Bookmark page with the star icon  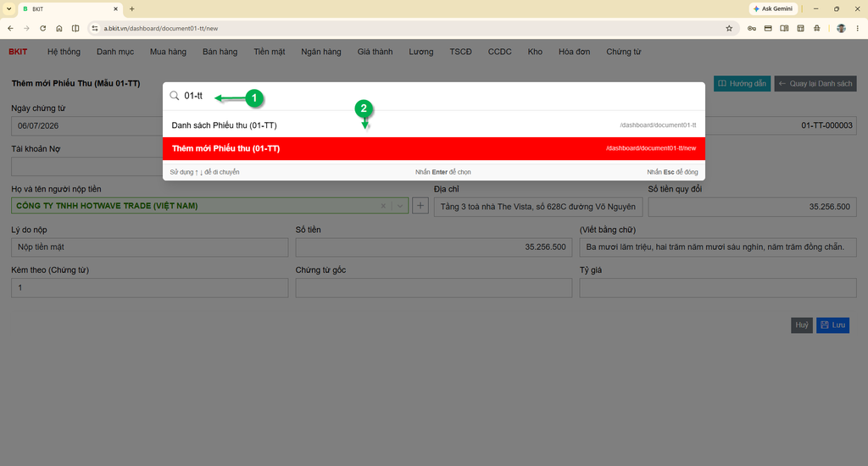[729, 28]
